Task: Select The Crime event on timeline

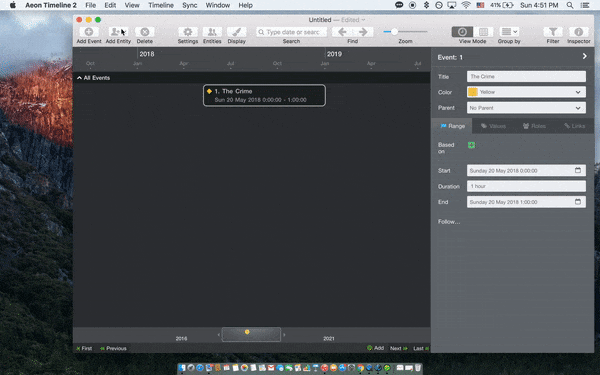Action: [264, 95]
